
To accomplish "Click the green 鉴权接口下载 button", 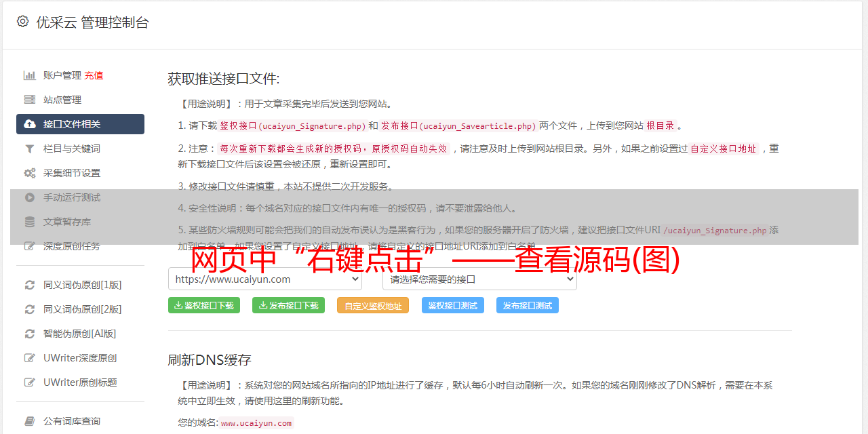I will click(x=204, y=305).
